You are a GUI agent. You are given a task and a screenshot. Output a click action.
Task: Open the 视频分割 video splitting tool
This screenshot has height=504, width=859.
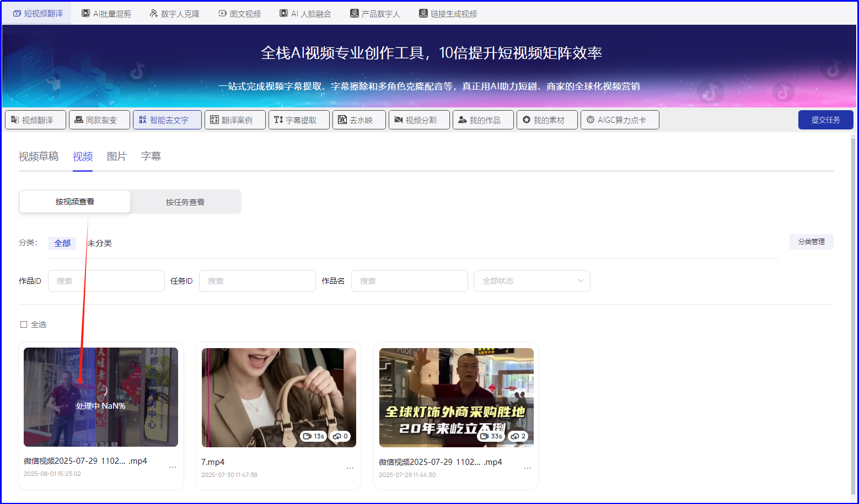419,120
